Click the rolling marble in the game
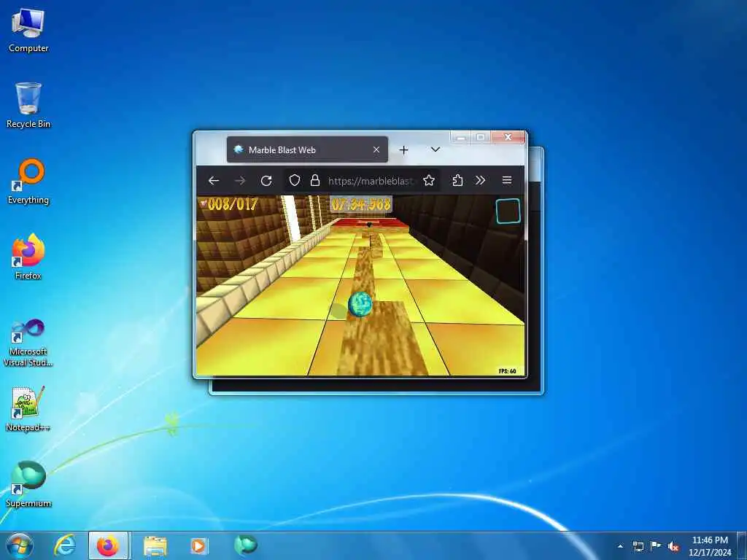Viewport: 747px width, 560px height. pyautogui.click(x=360, y=304)
